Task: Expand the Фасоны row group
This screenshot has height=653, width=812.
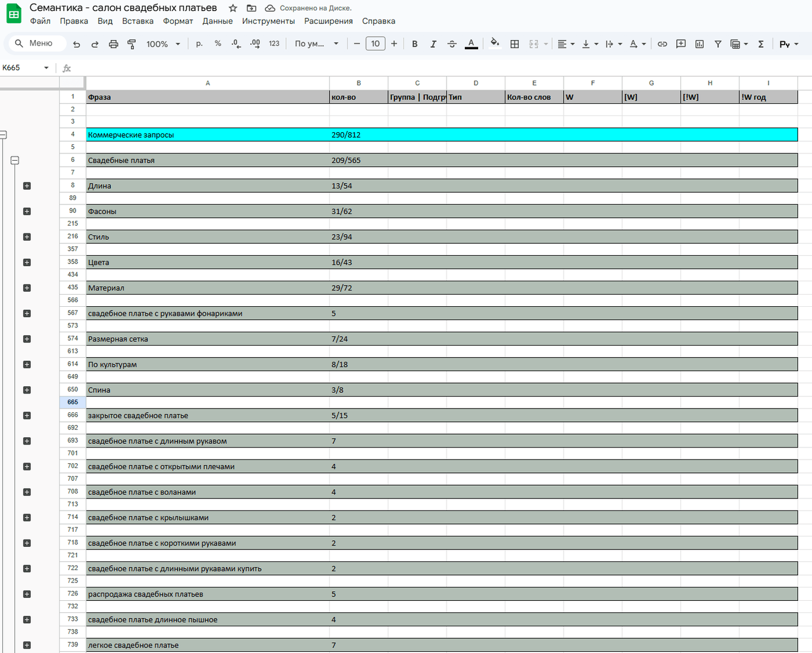Action: 27,211
